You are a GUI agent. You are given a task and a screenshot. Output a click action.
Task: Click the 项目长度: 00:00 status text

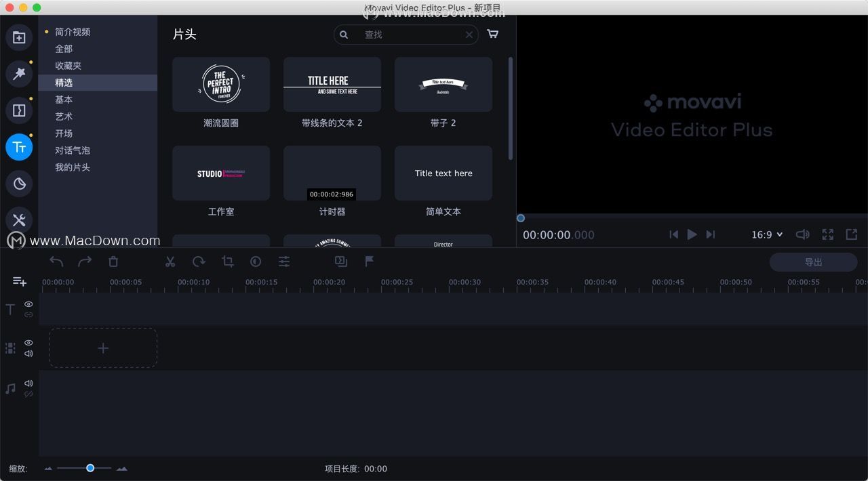tap(356, 469)
